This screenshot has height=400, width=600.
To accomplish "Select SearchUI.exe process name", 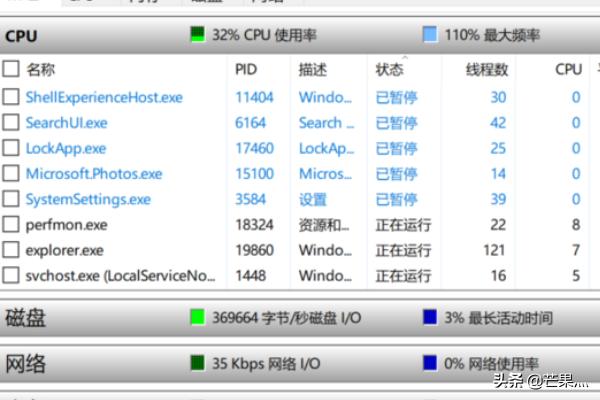I will point(67,123).
